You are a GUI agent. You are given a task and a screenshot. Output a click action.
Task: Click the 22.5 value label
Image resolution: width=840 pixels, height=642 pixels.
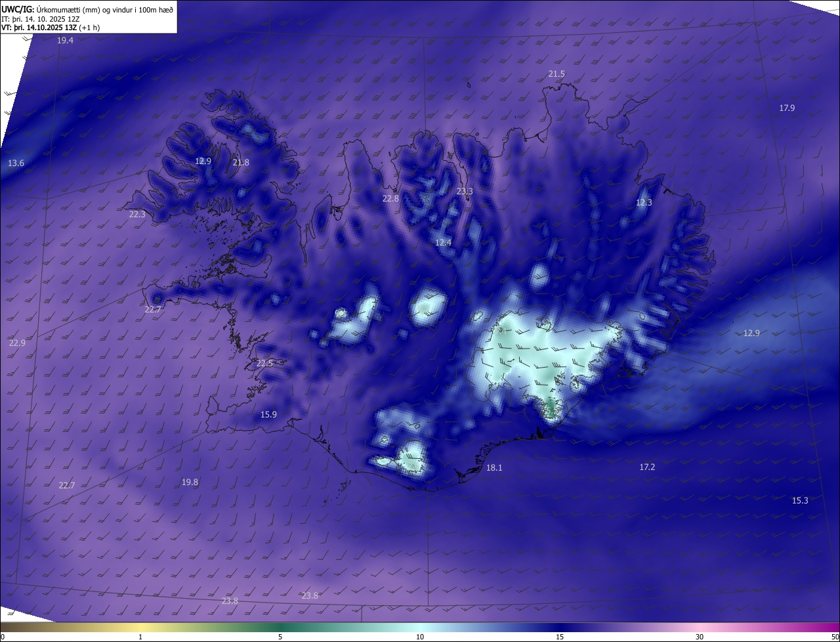(x=264, y=364)
